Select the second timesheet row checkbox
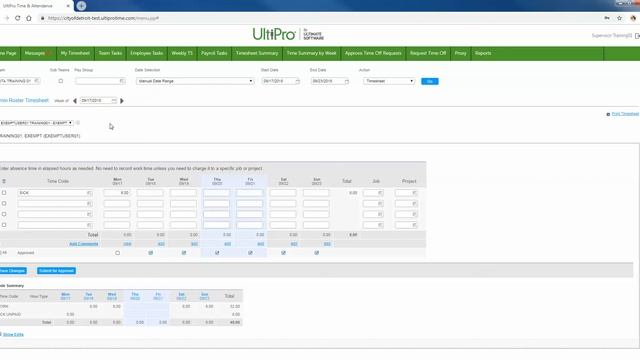The width and height of the screenshot is (640, 360). click(x=4, y=203)
